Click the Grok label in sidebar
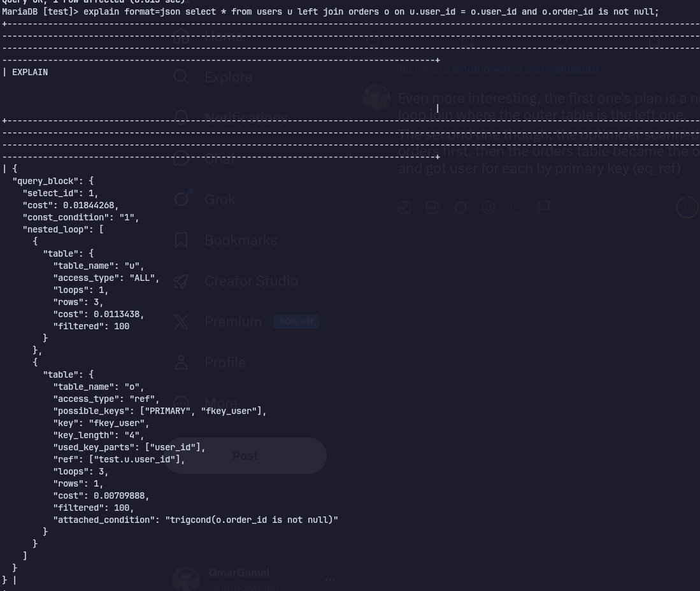Image resolution: width=700 pixels, height=591 pixels. point(220,199)
